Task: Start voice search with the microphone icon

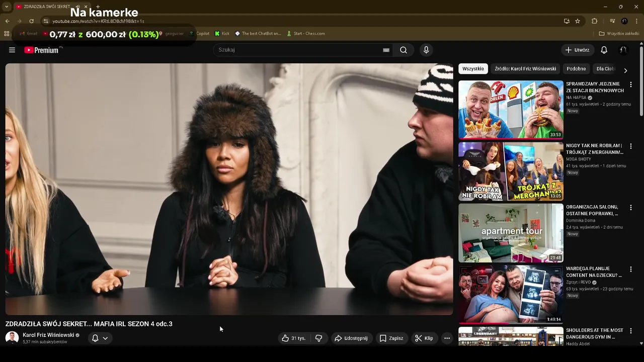Action: [426, 50]
